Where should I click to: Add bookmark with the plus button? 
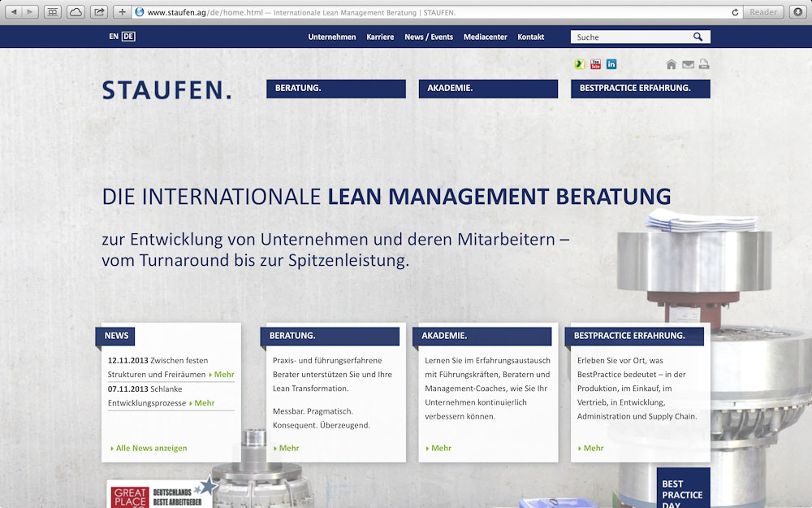click(x=123, y=12)
